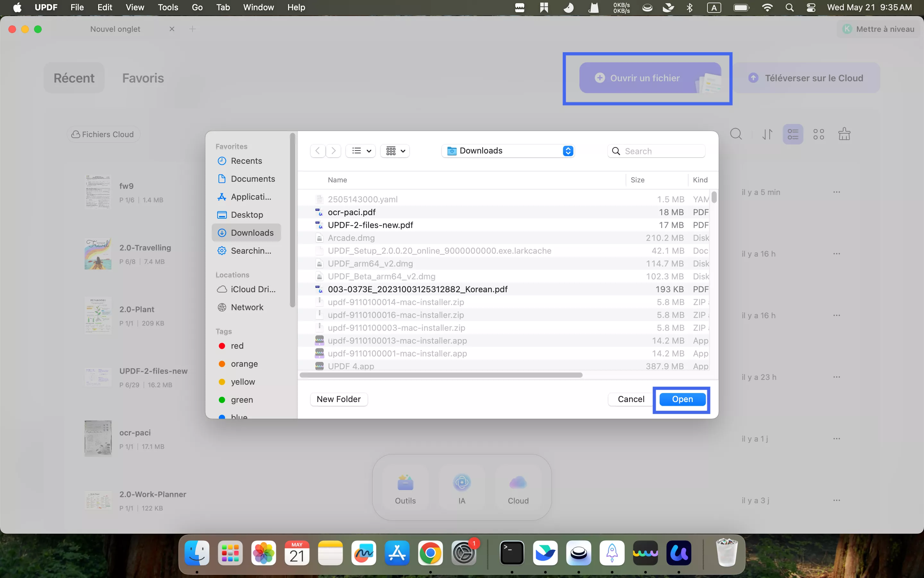Click the UPDF search magnifier icon
The height and width of the screenshot is (578, 924).
[x=736, y=134]
